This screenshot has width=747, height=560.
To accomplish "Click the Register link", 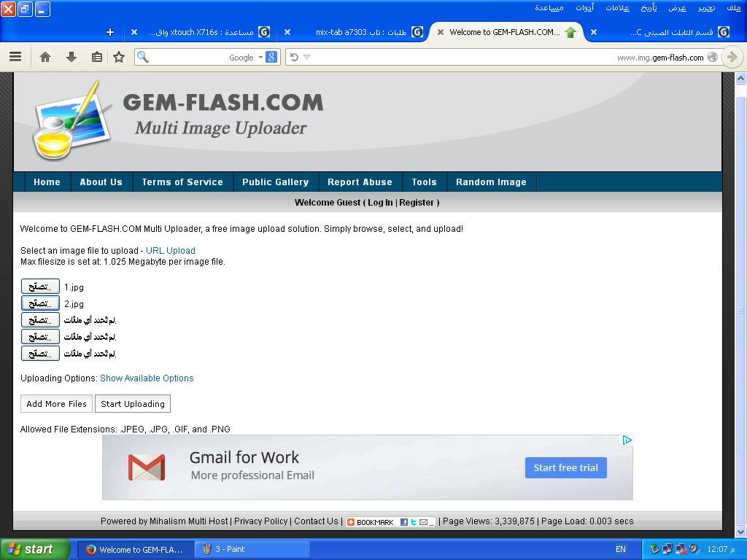I will point(417,203).
